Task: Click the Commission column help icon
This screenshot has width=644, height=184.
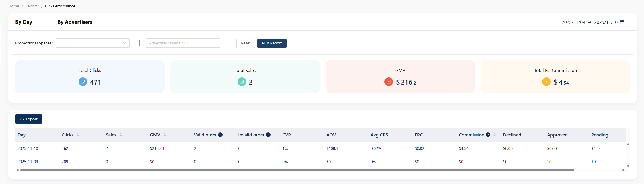Action: (x=488, y=135)
